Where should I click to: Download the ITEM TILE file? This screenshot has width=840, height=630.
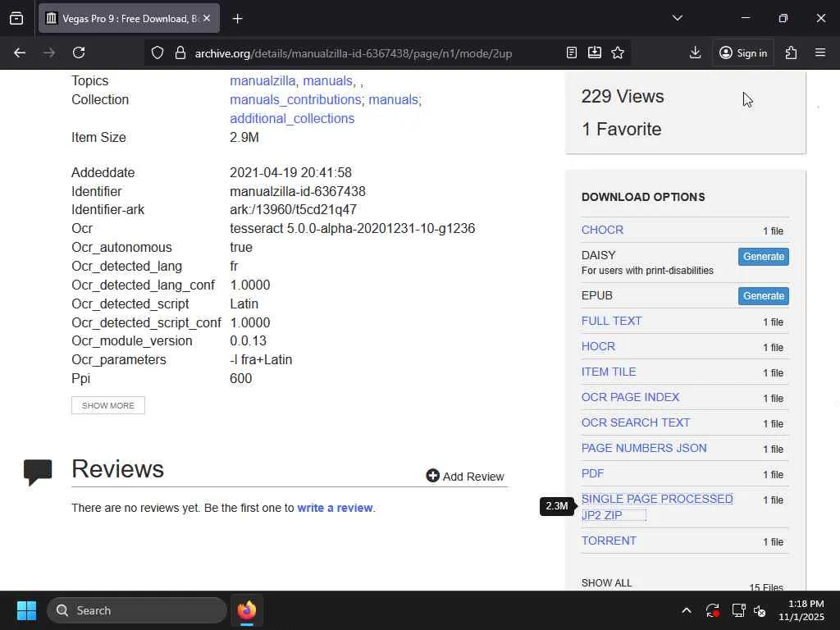(609, 372)
